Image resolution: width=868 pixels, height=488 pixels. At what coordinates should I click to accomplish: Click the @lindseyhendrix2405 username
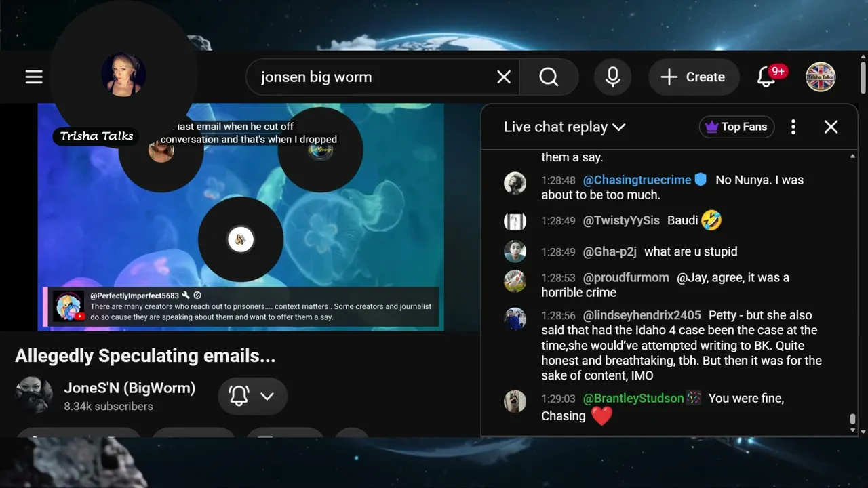(x=642, y=315)
